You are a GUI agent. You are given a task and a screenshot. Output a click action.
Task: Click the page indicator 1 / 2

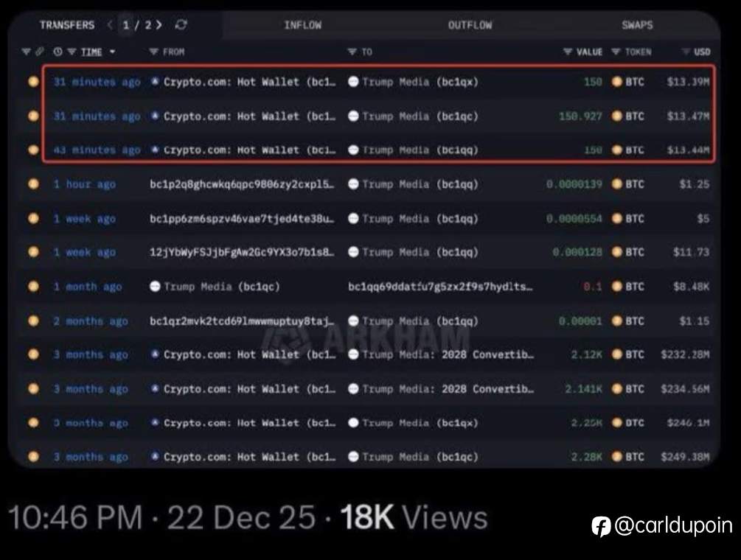pos(137,25)
